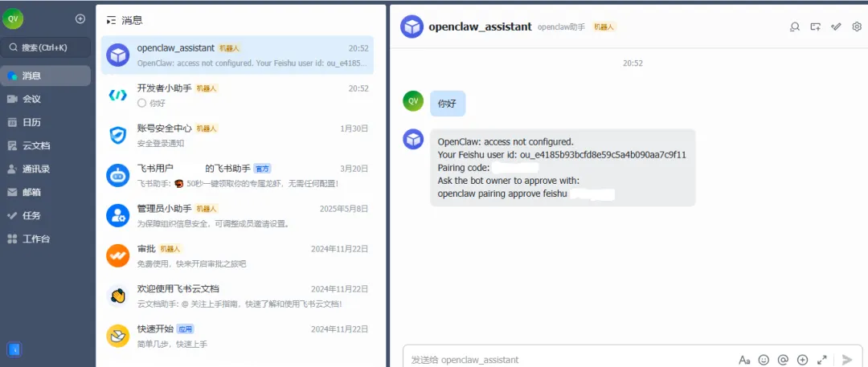
Task: Click the plus create button in sidebar
Action: [x=80, y=18]
